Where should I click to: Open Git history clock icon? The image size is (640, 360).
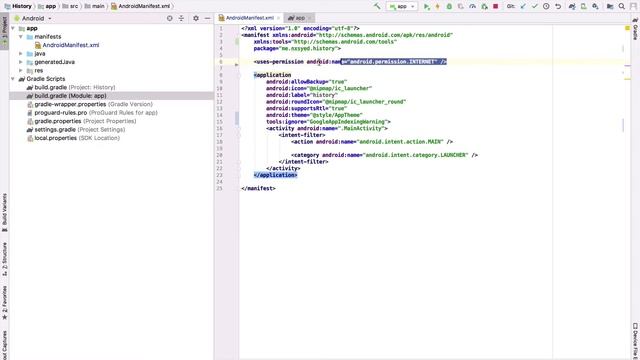(546, 6)
